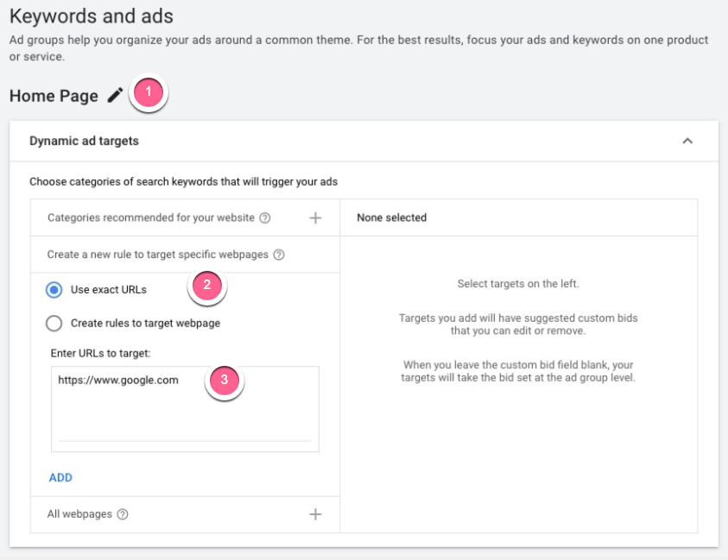
Task: Click the pink annotation marker number 1
Action: coord(149,91)
